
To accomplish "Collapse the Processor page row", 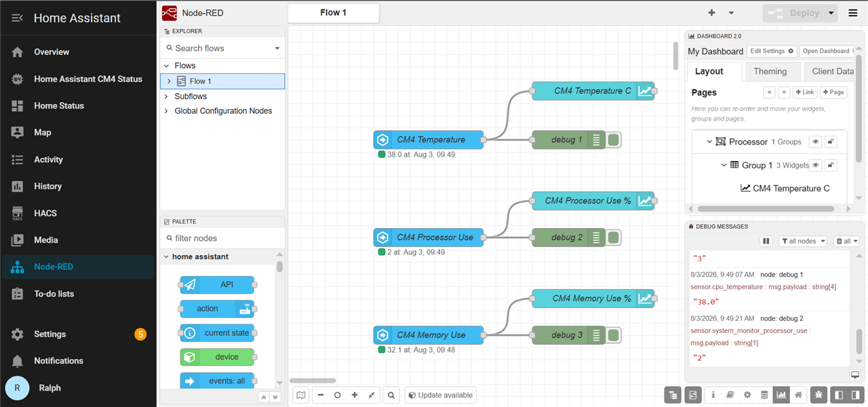I will 709,142.
